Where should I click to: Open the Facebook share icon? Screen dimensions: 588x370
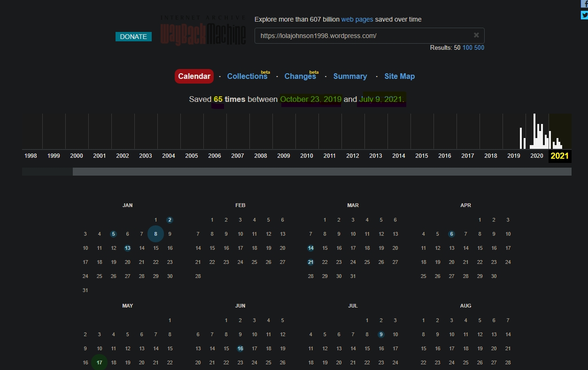(584, 4)
